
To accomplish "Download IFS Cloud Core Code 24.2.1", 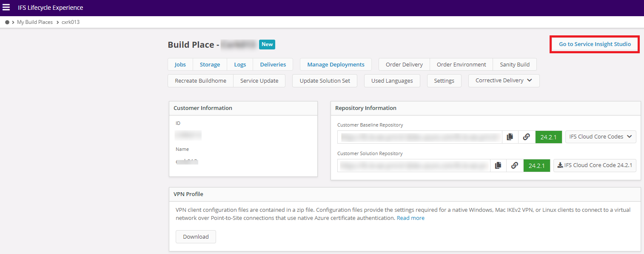I will (595, 165).
